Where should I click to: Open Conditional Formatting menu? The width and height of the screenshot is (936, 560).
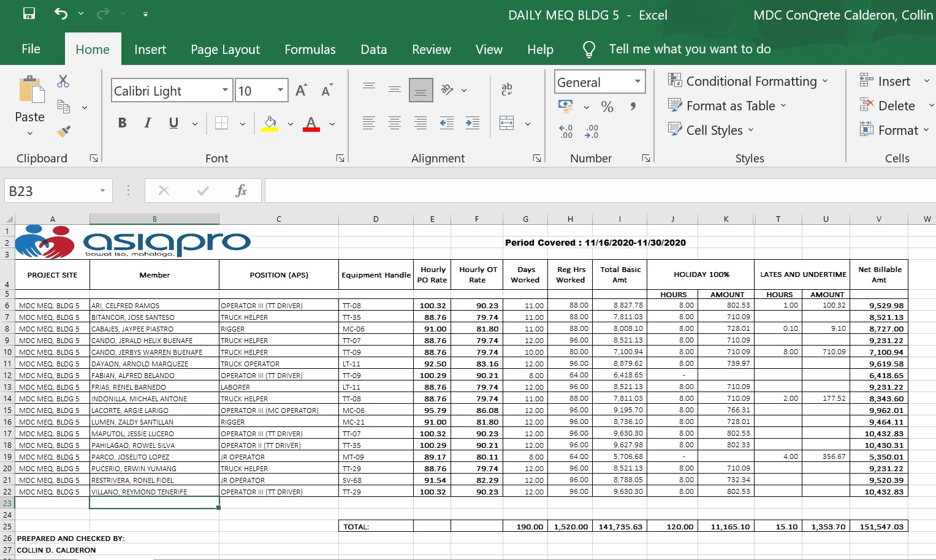click(x=750, y=81)
